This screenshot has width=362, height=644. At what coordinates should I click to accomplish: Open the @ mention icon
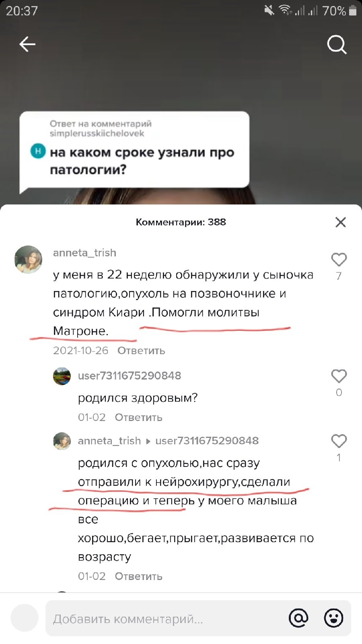(x=298, y=618)
